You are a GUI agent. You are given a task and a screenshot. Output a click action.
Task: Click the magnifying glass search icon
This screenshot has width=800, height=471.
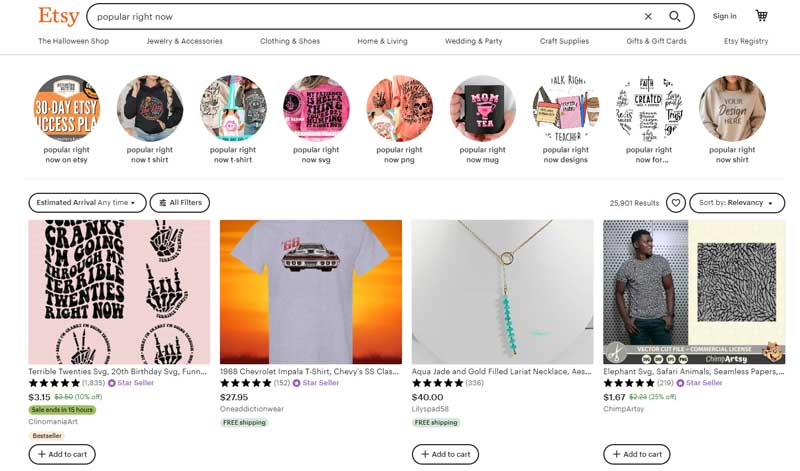(x=675, y=16)
